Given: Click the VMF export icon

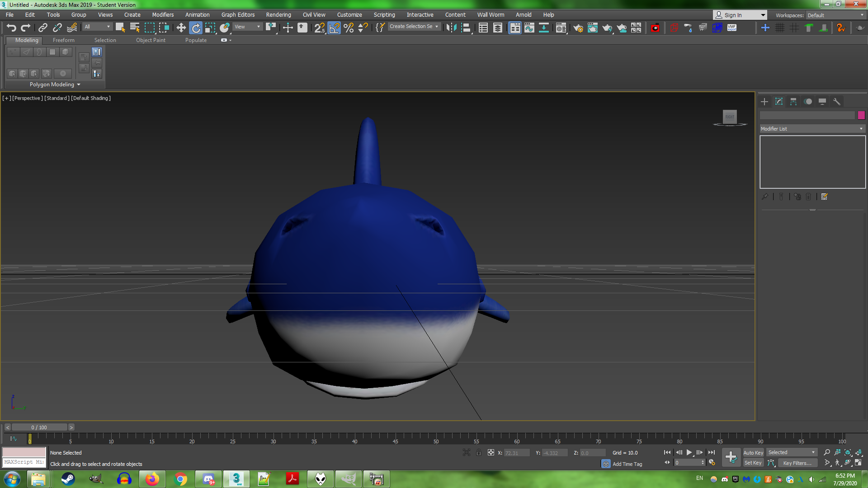Looking at the screenshot, I should (732, 28).
